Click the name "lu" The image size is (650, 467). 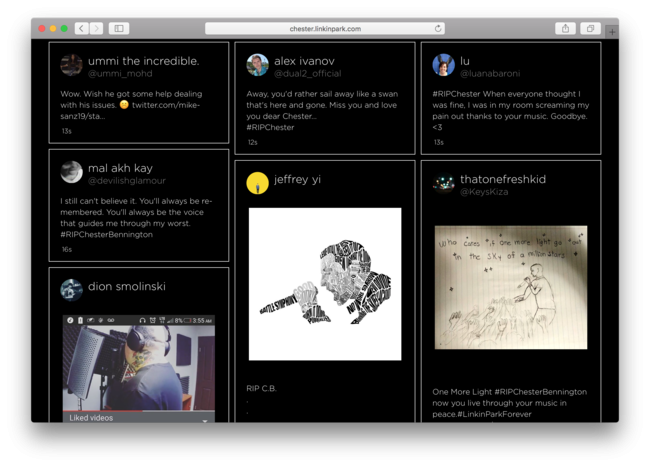pos(465,61)
